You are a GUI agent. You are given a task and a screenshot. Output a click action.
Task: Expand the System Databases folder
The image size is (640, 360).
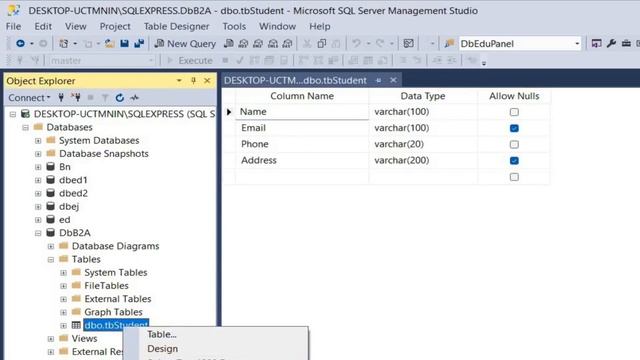pyautogui.click(x=38, y=140)
